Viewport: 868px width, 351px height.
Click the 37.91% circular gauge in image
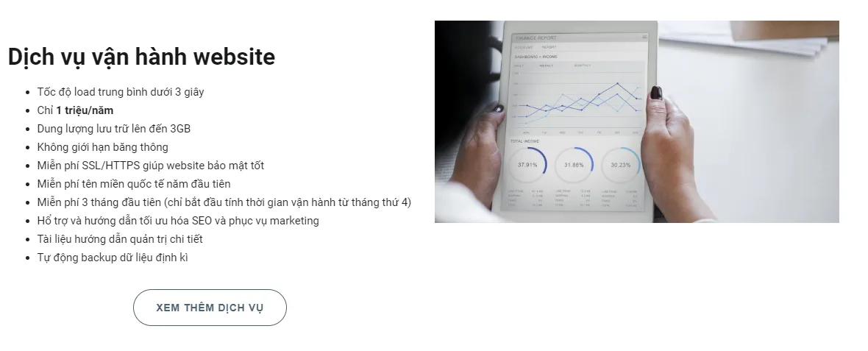pos(527,165)
